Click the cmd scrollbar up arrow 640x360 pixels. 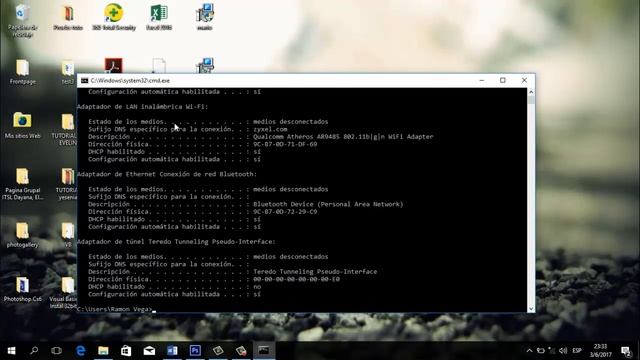click(x=531, y=92)
